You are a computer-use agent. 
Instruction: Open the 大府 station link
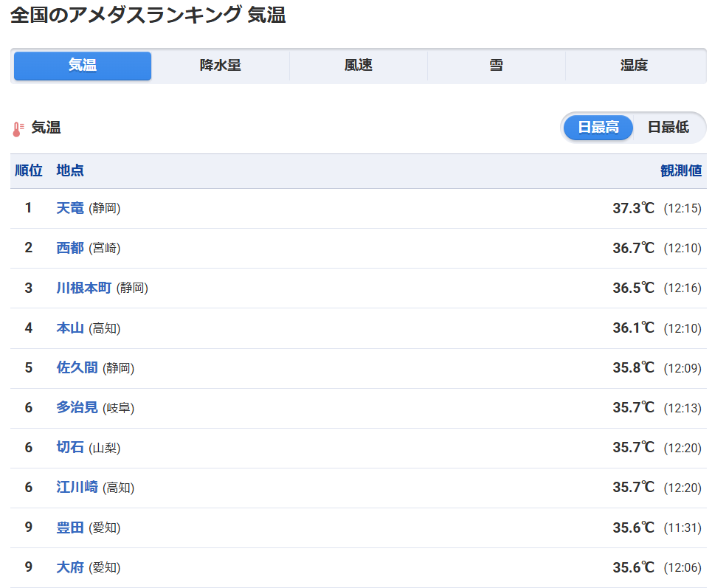tap(70, 567)
